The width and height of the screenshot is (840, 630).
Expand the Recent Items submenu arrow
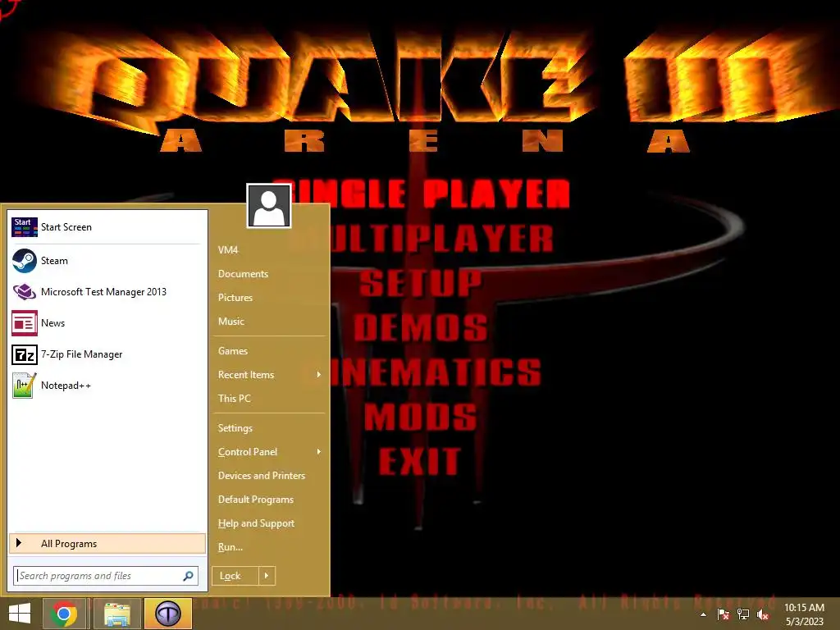pos(318,374)
